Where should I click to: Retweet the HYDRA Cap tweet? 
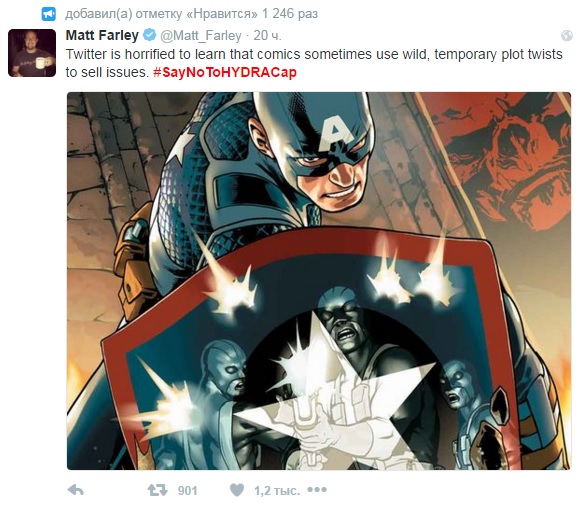coord(157,490)
